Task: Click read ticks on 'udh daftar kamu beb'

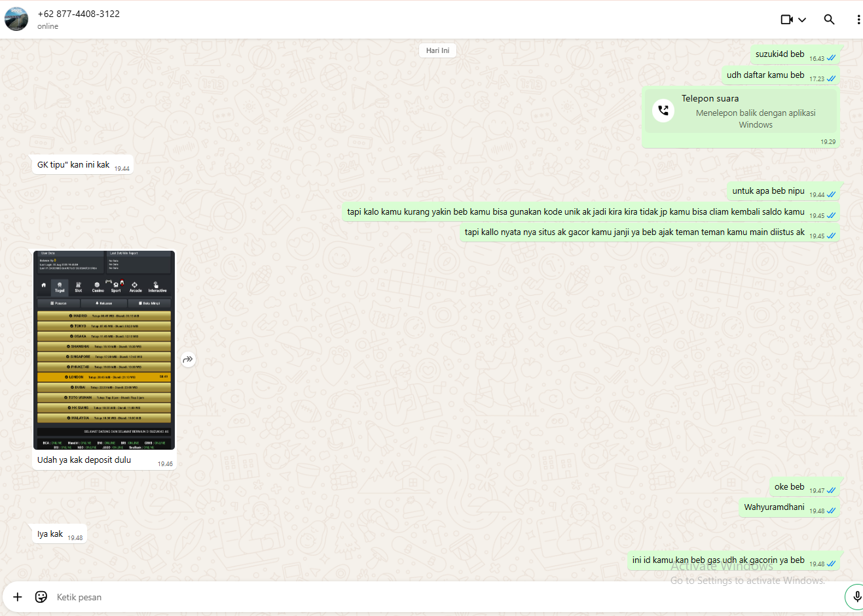Action: point(831,79)
